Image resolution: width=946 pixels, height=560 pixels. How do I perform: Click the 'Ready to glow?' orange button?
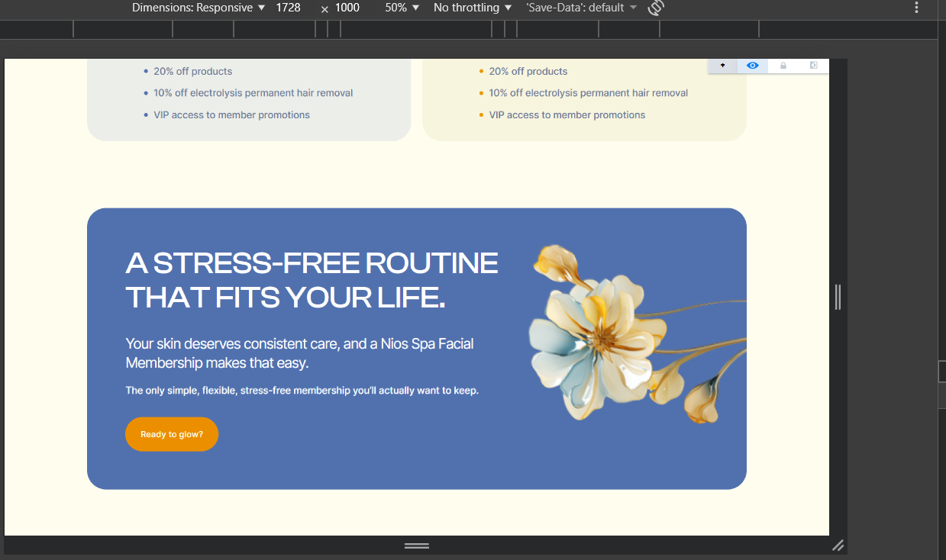point(172,434)
